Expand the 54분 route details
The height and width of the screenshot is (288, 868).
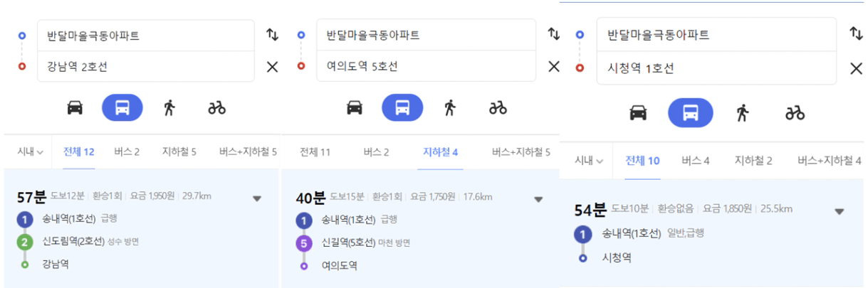point(839,211)
